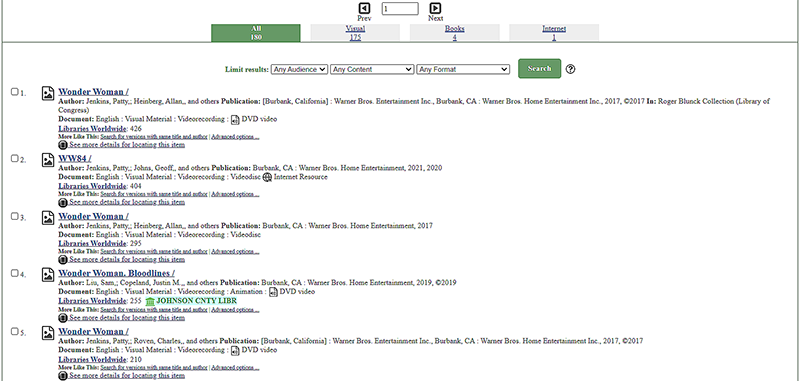Search same title and author for result 5

pyautogui.click(x=154, y=368)
